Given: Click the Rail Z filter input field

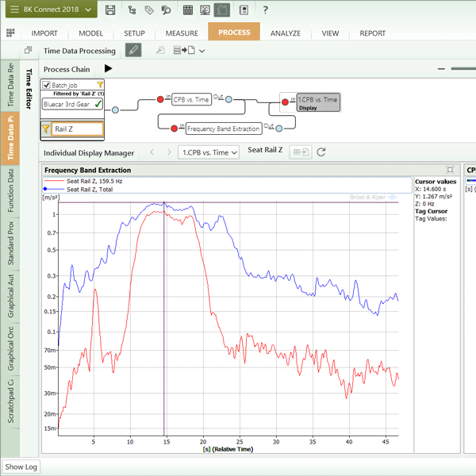Looking at the screenshot, I should coord(77,129).
